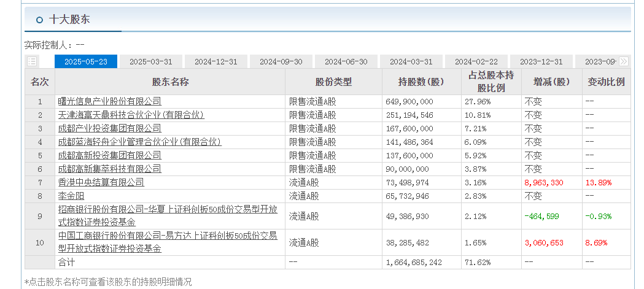This screenshot has height=289, width=644.
Task: Click the 股东名称 column header
Action: coord(170,82)
